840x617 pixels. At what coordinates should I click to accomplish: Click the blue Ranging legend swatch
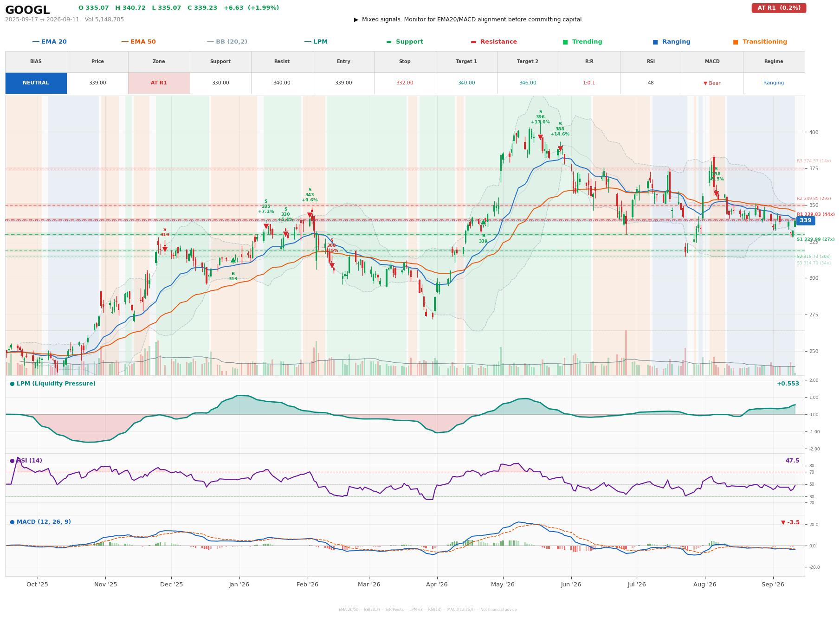pos(655,42)
